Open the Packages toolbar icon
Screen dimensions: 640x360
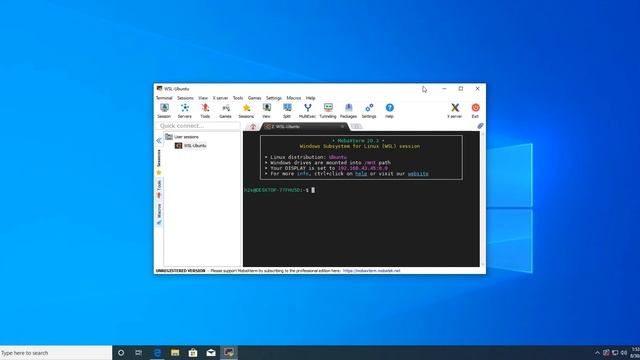[348, 111]
